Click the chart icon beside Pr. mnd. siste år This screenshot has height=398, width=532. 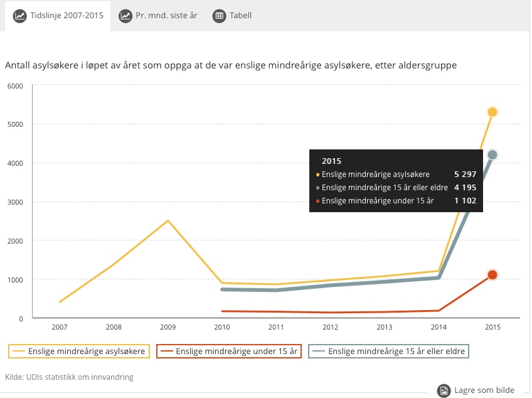[125, 16]
